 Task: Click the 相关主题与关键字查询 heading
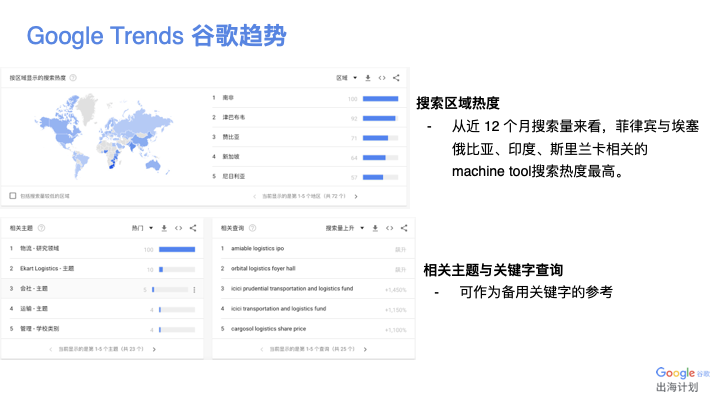click(493, 270)
